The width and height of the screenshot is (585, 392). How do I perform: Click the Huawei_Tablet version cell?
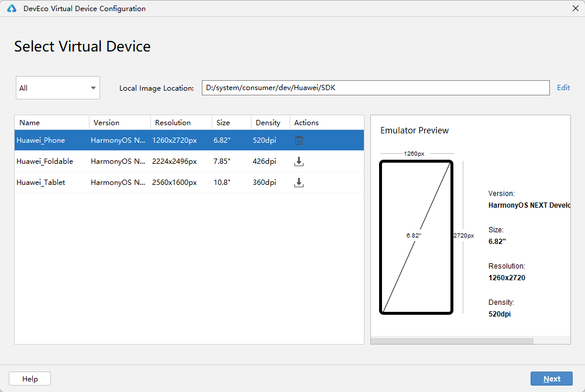(118, 183)
